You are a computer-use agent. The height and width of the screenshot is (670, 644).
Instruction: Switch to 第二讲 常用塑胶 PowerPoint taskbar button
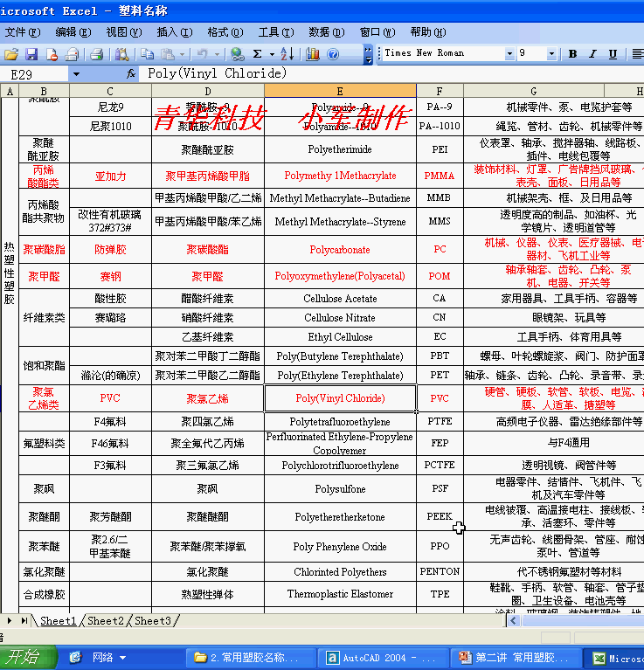(x=515, y=657)
